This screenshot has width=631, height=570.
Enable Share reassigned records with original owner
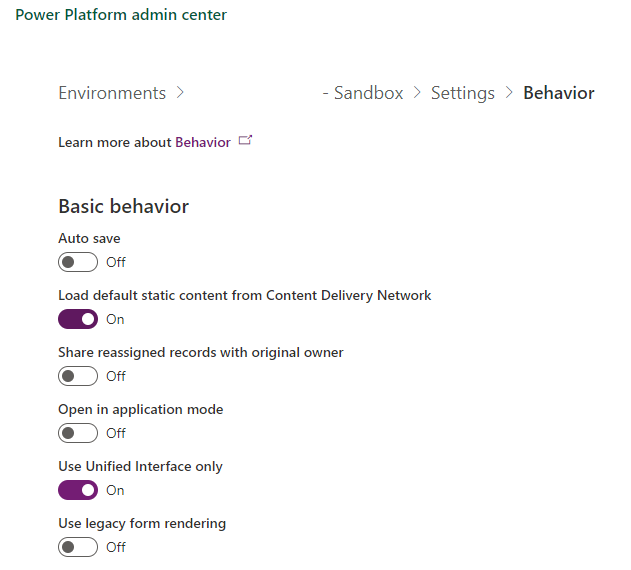[x=78, y=376]
